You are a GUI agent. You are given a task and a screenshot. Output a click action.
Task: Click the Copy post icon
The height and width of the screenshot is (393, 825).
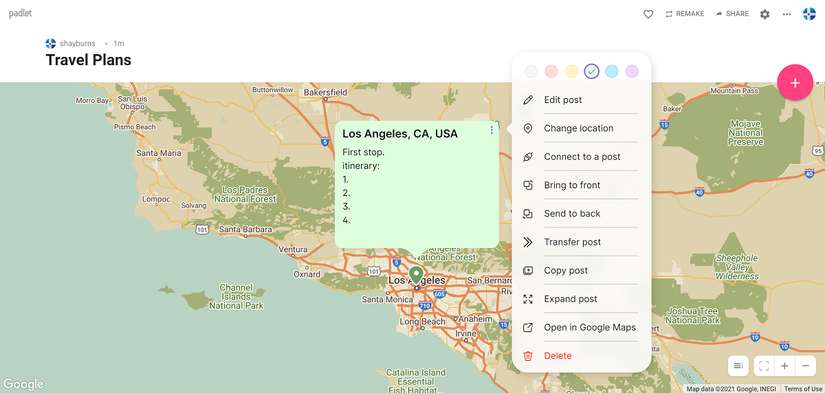click(528, 270)
